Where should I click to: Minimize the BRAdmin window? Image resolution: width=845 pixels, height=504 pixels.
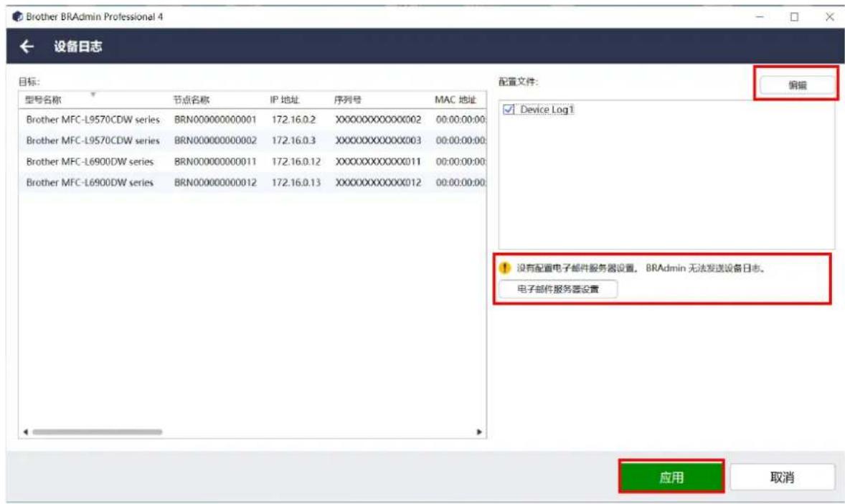pyautogui.click(x=760, y=16)
